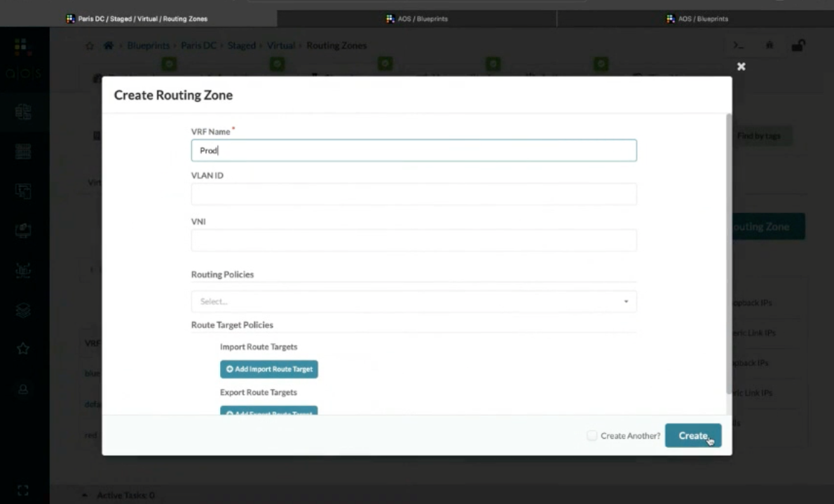Click the Add Export Route Target button

[x=269, y=411]
